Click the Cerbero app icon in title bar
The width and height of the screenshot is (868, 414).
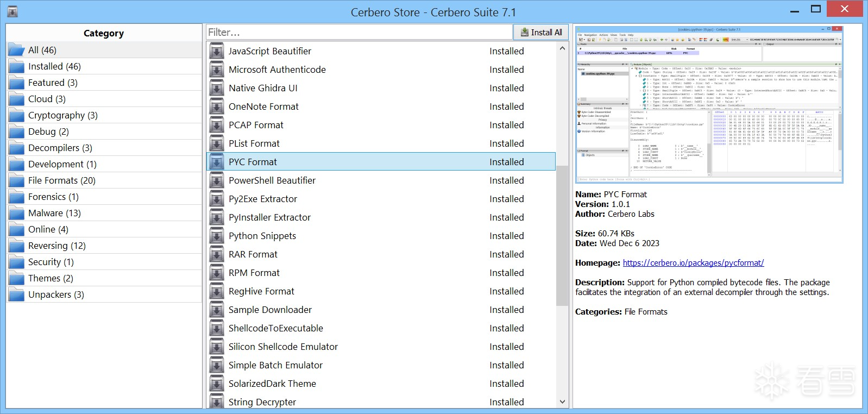coord(12,11)
